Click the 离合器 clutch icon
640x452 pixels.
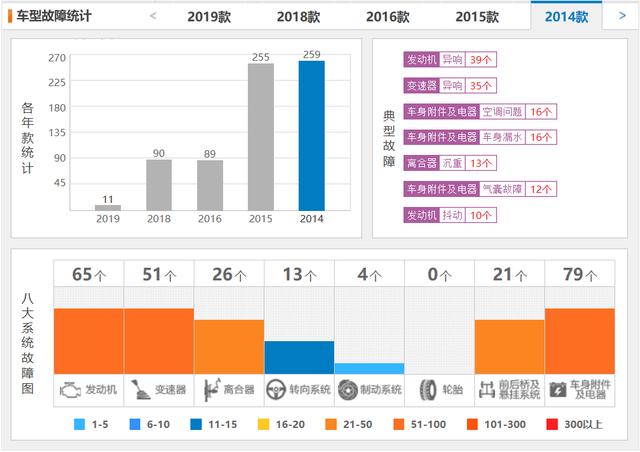[212, 390]
